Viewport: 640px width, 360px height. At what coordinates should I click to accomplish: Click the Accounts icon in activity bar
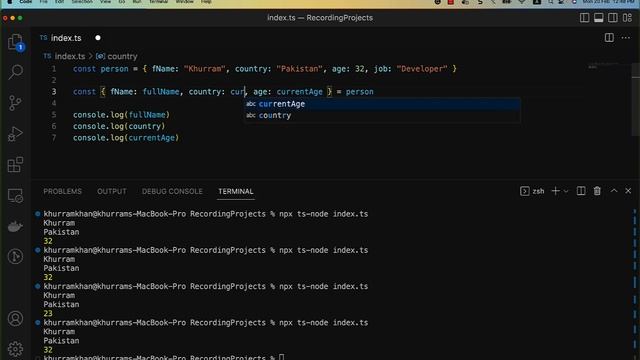[16, 318]
